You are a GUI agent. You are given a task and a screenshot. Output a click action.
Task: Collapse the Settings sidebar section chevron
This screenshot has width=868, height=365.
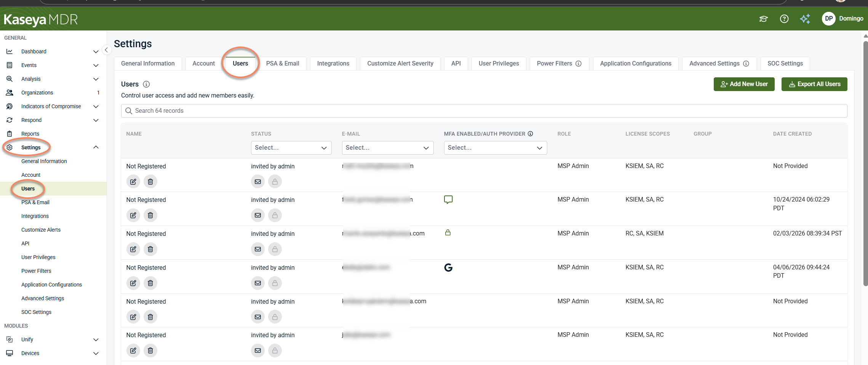(96, 147)
